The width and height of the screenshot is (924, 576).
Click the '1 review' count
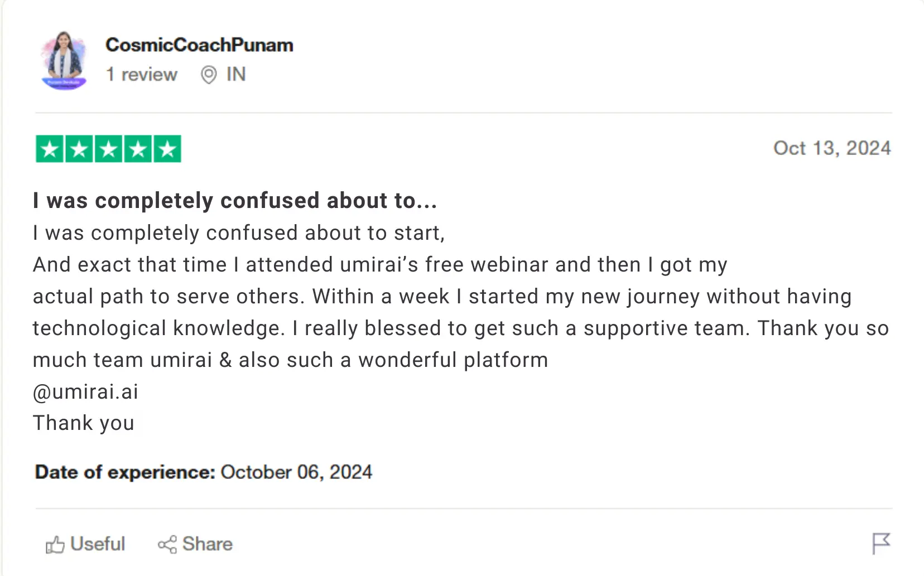tap(142, 75)
